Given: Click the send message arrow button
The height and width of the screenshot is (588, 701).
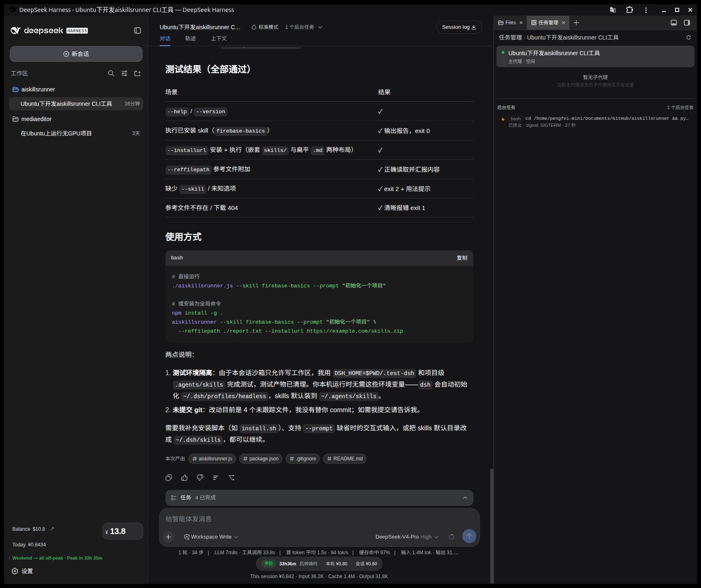Looking at the screenshot, I should [469, 536].
